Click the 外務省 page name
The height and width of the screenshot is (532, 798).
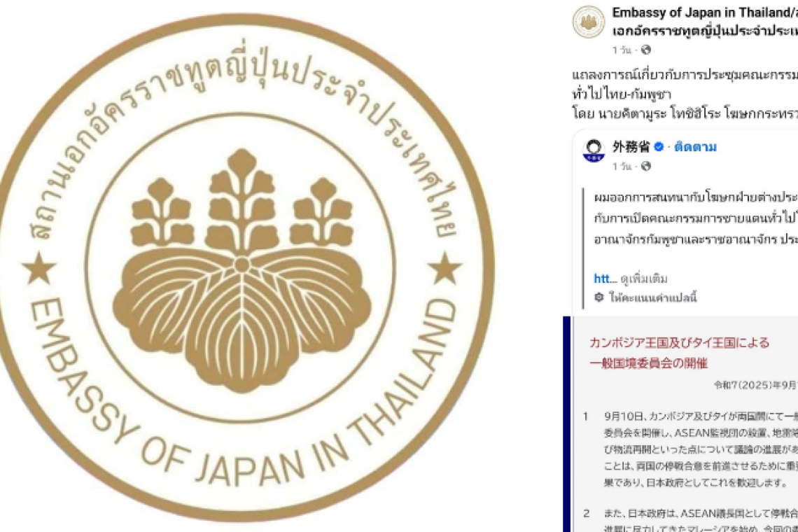coord(631,147)
